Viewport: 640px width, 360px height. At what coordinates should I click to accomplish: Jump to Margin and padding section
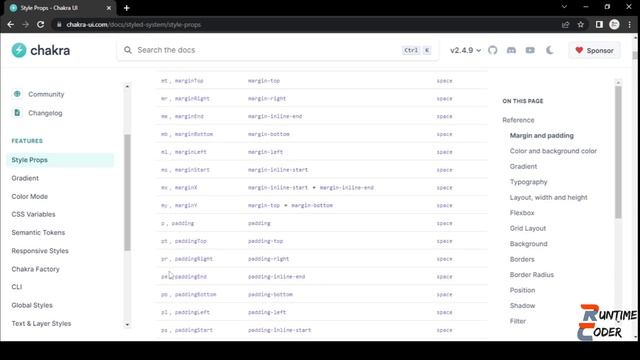(541, 136)
